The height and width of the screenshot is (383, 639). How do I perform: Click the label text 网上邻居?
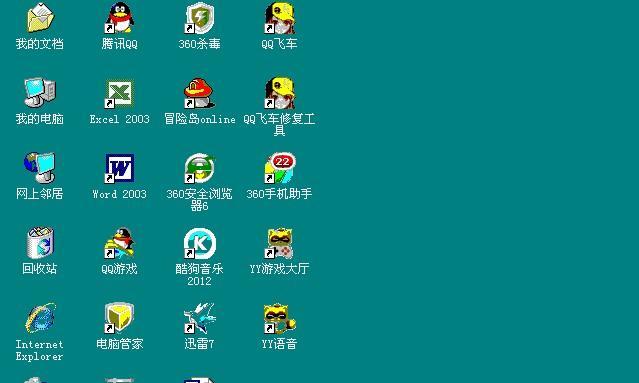click(40, 194)
